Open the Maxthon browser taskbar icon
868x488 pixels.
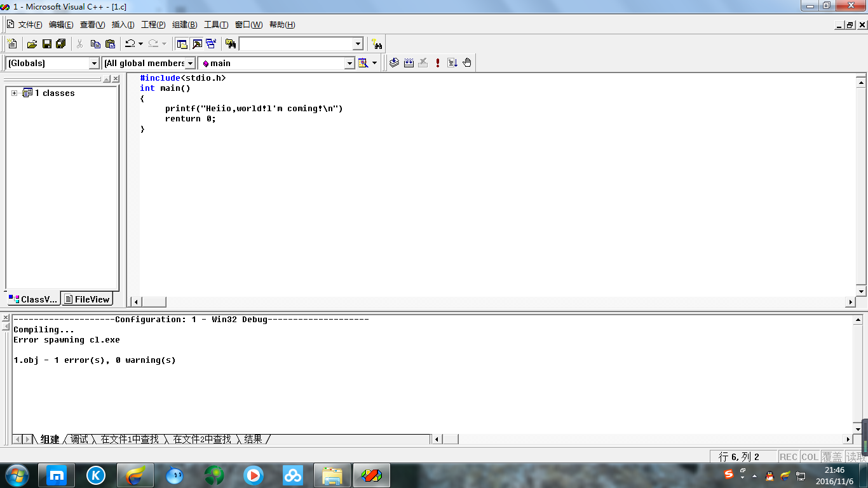tap(57, 475)
